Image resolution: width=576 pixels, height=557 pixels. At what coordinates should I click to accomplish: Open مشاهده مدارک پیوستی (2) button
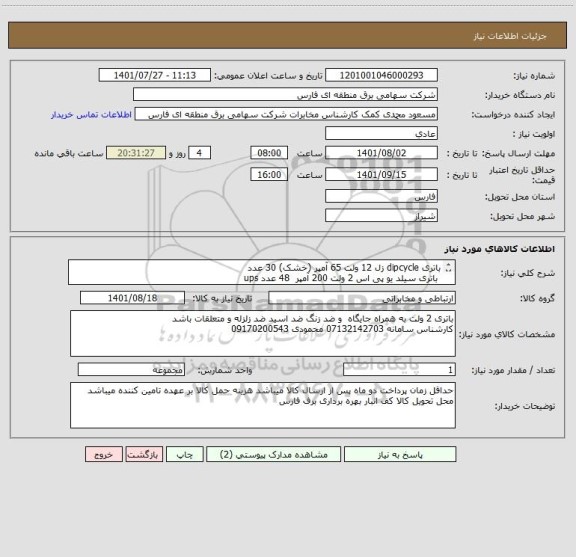[274, 454]
